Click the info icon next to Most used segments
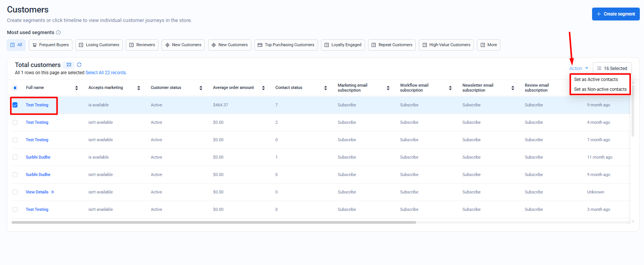This screenshot has width=644, height=265. [x=58, y=33]
